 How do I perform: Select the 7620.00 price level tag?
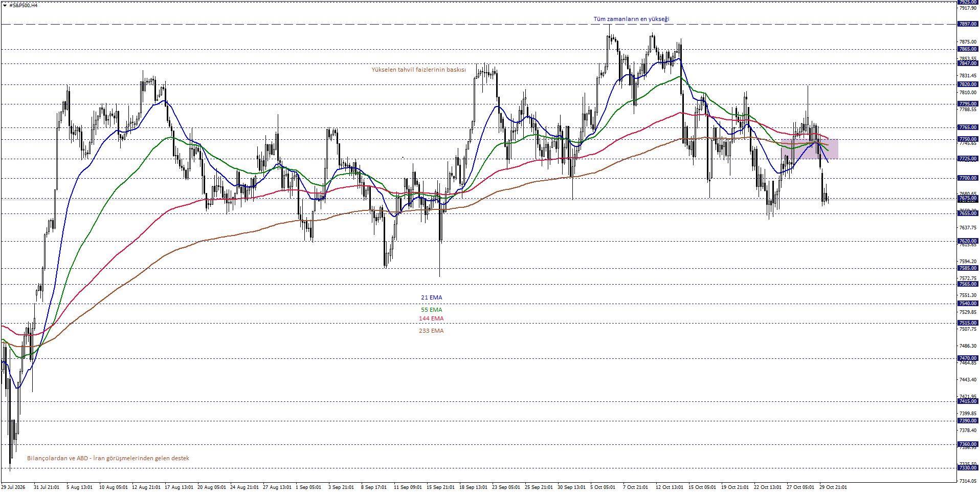click(968, 241)
